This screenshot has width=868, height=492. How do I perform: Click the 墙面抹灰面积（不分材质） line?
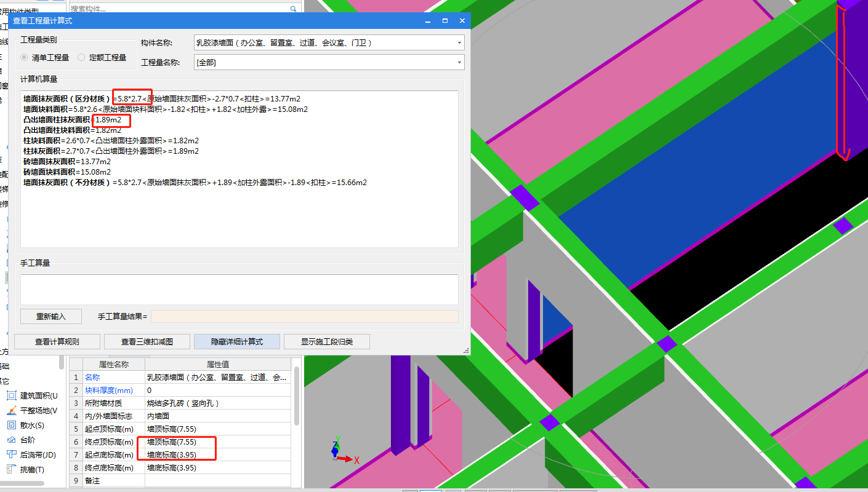(x=195, y=183)
